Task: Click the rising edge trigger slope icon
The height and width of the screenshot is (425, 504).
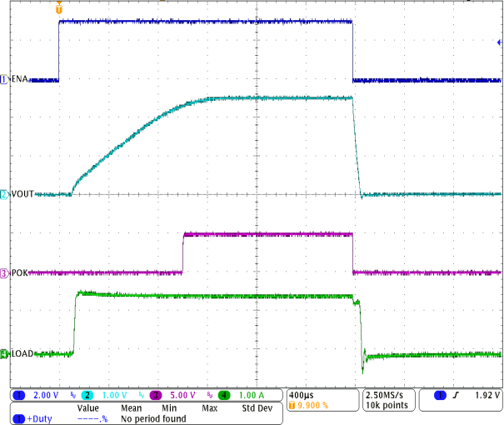Action: point(456,395)
